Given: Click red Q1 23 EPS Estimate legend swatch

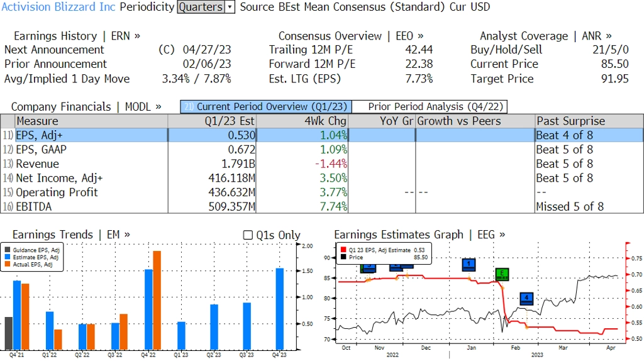Looking at the screenshot, I should point(343,250).
